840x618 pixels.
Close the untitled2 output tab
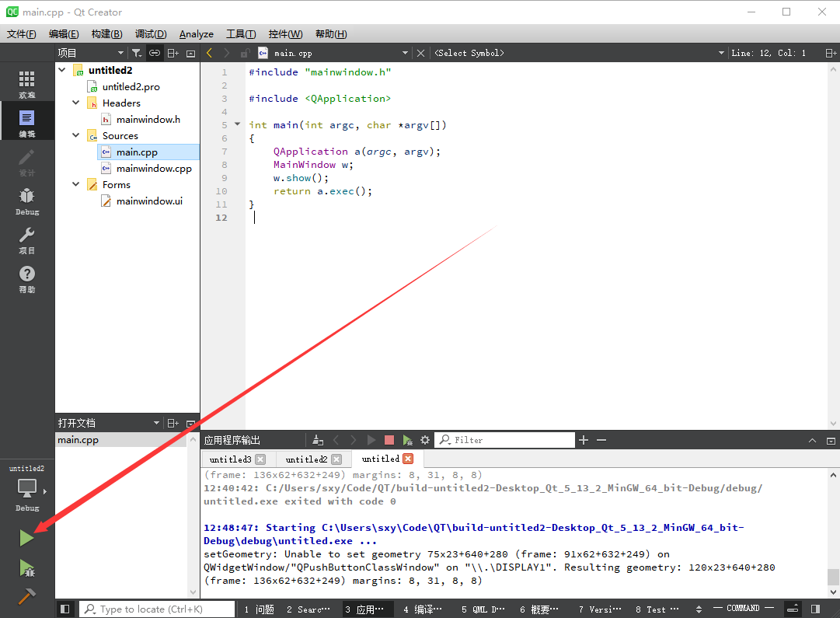(336, 459)
